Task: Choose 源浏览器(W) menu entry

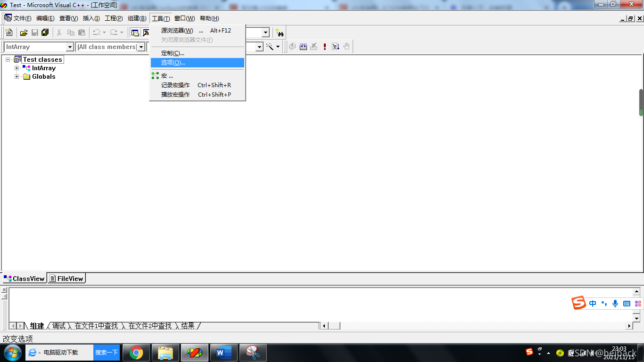Action: coord(198,30)
